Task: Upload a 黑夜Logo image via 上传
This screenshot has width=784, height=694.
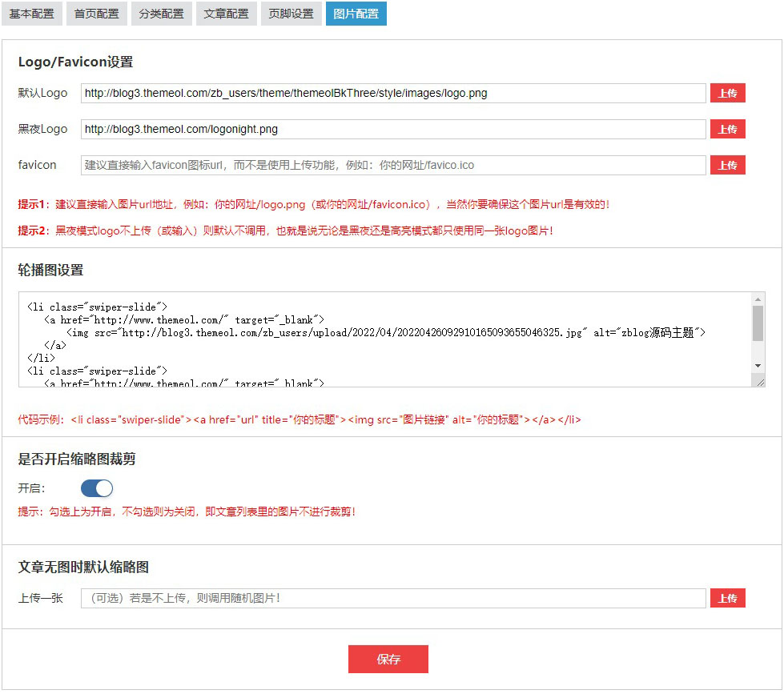Action: (x=727, y=129)
